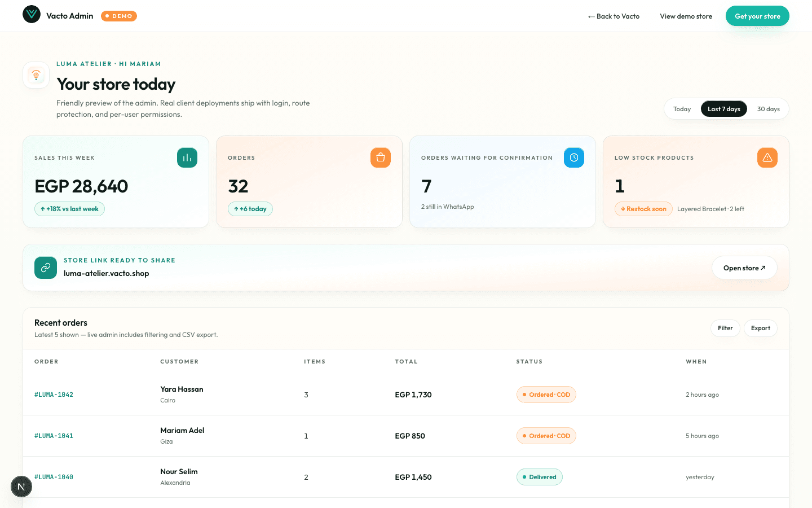Click customer name Nour Selim
Viewport: 812px width, 508px height.
click(x=179, y=471)
